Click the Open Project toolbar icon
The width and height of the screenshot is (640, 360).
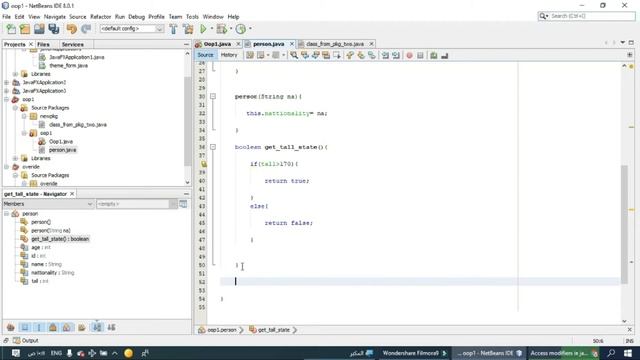pyautogui.click(x=39, y=29)
